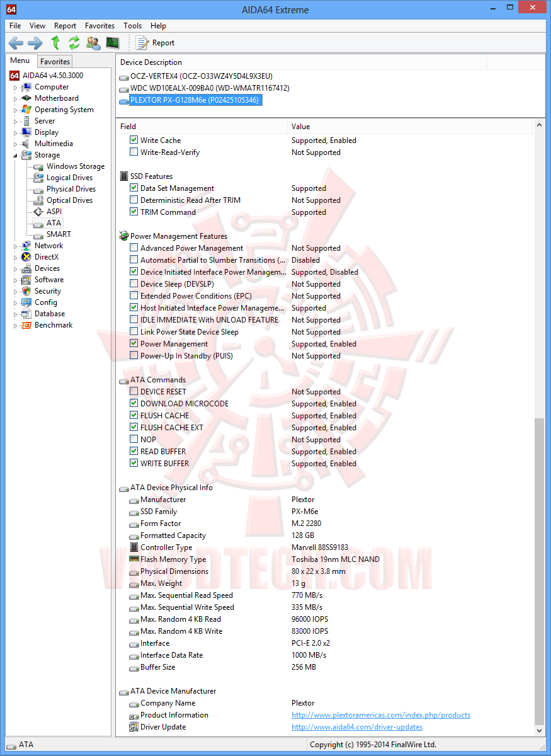Open ASPI under Storage

(54, 212)
